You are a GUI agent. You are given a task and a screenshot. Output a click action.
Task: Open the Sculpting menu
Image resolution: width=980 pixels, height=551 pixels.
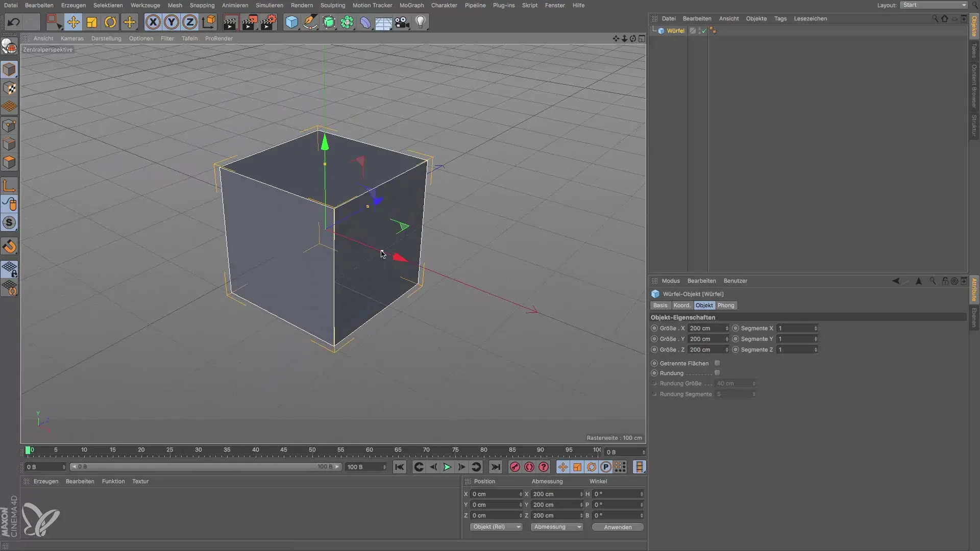click(333, 5)
